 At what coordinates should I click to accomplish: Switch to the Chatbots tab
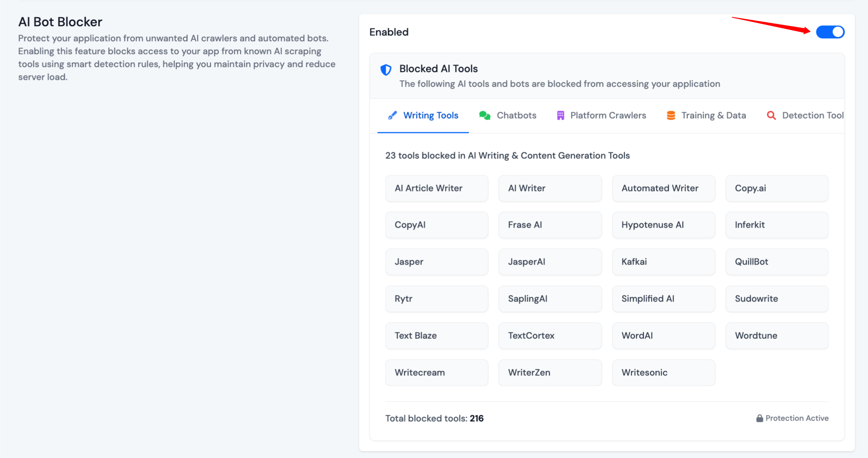tap(516, 115)
